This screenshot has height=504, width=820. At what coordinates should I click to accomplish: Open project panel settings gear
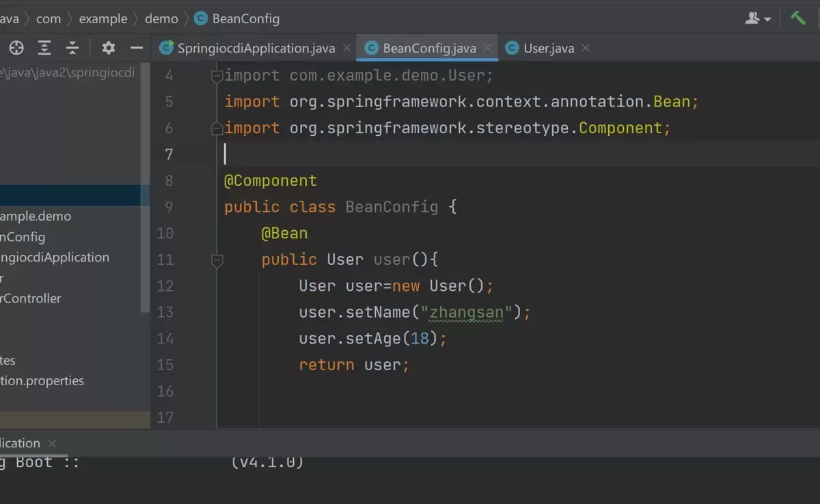click(x=109, y=48)
